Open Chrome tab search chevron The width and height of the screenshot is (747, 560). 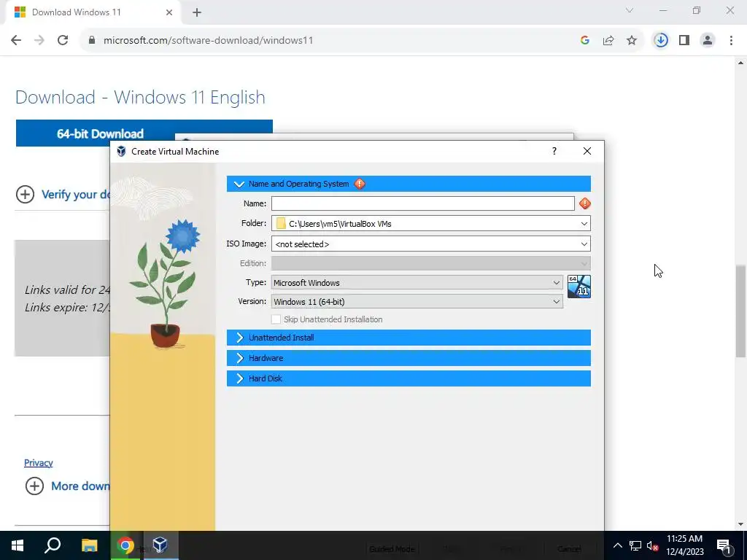tap(630, 10)
